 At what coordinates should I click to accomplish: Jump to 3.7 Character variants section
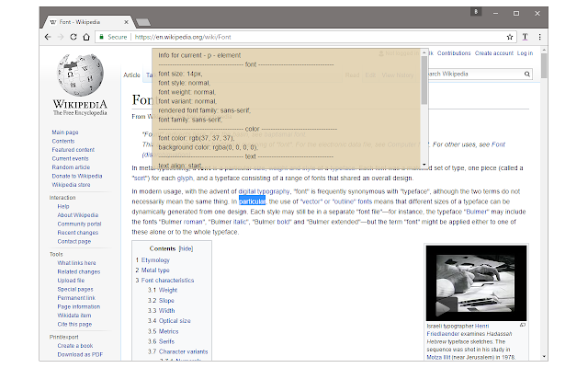177,351
